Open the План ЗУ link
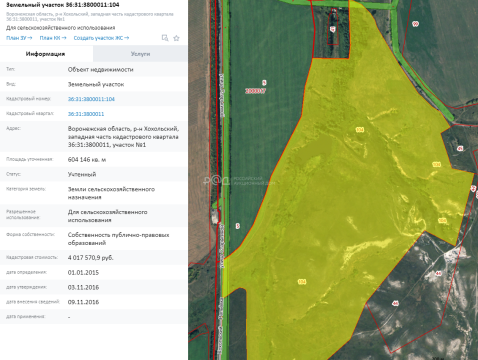The height and width of the screenshot is (360, 478). pyautogui.click(x=19, y=38)
